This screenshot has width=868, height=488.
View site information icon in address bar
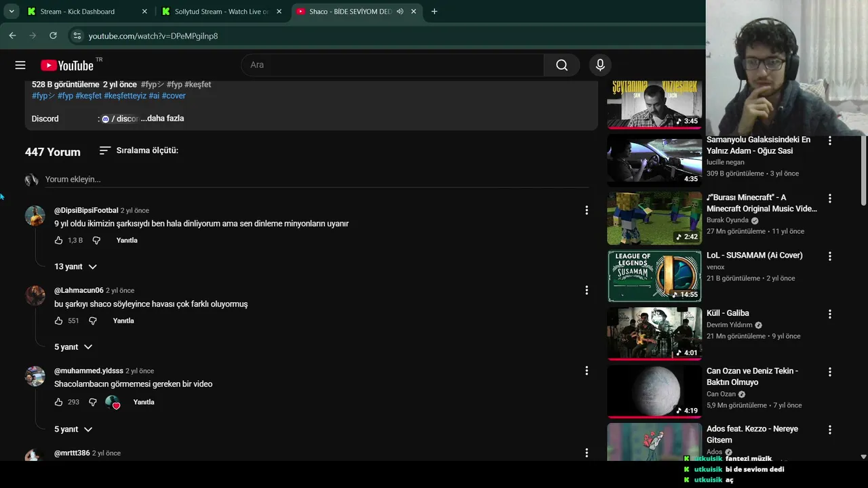click(x=77, y=35)
